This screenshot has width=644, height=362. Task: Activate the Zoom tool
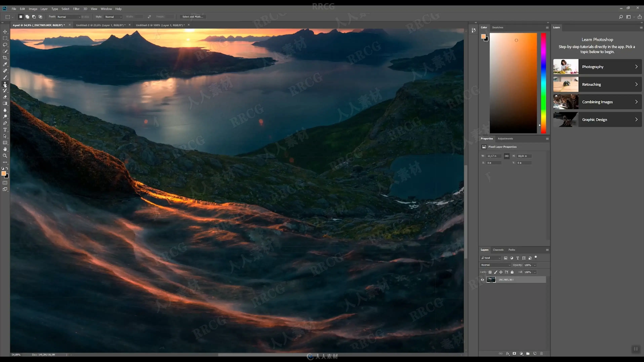5,156
